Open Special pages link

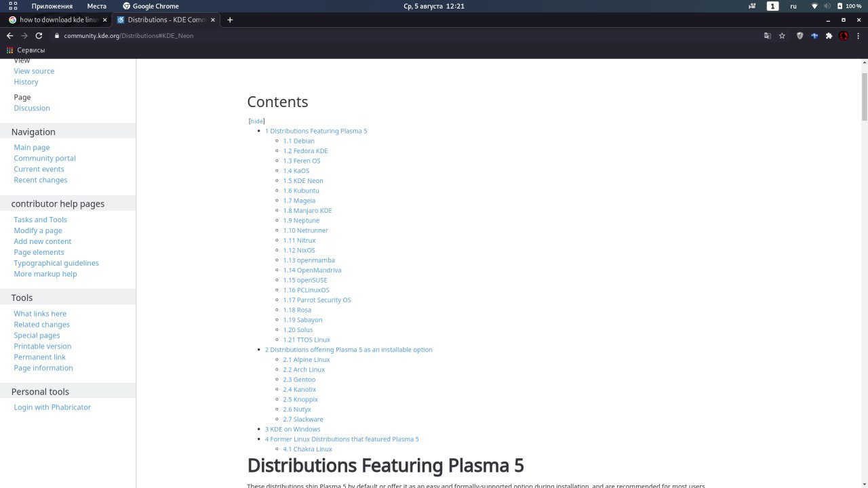click(37, 335)
